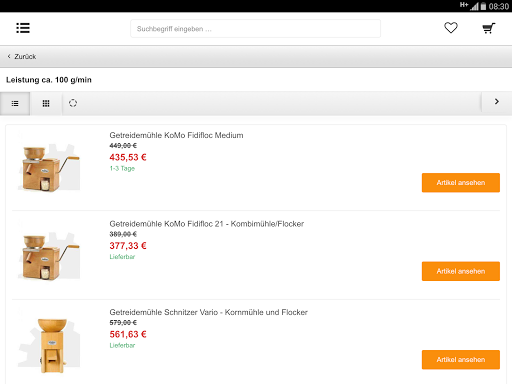View article KoMo Fidifloc Medium button
This screenshot has height=384, width=512.
[461, 183]
